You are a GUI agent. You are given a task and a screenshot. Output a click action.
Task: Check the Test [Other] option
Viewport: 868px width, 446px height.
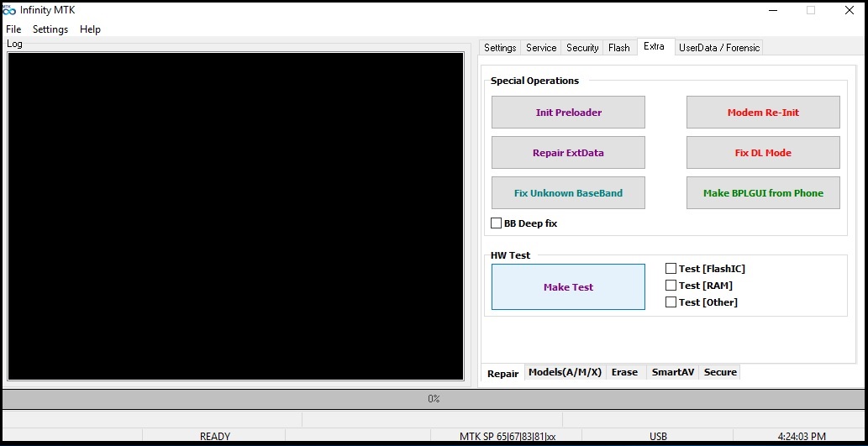671,302
